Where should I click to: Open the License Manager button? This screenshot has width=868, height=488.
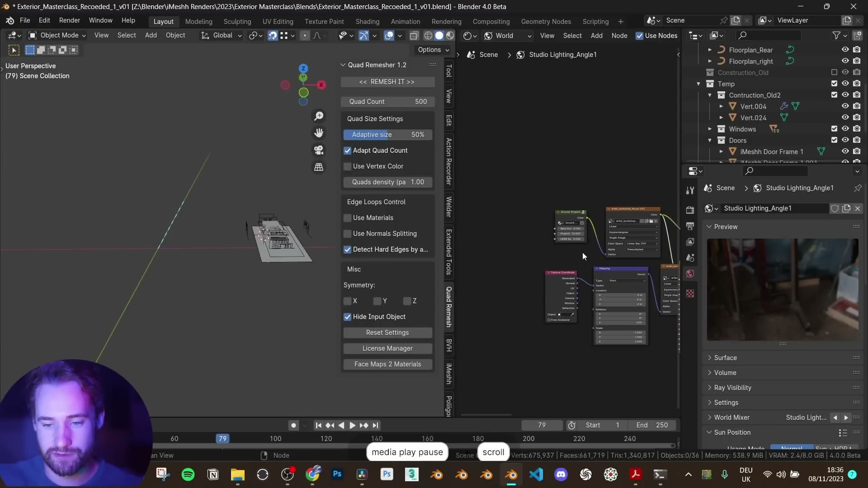click(387, 348)
